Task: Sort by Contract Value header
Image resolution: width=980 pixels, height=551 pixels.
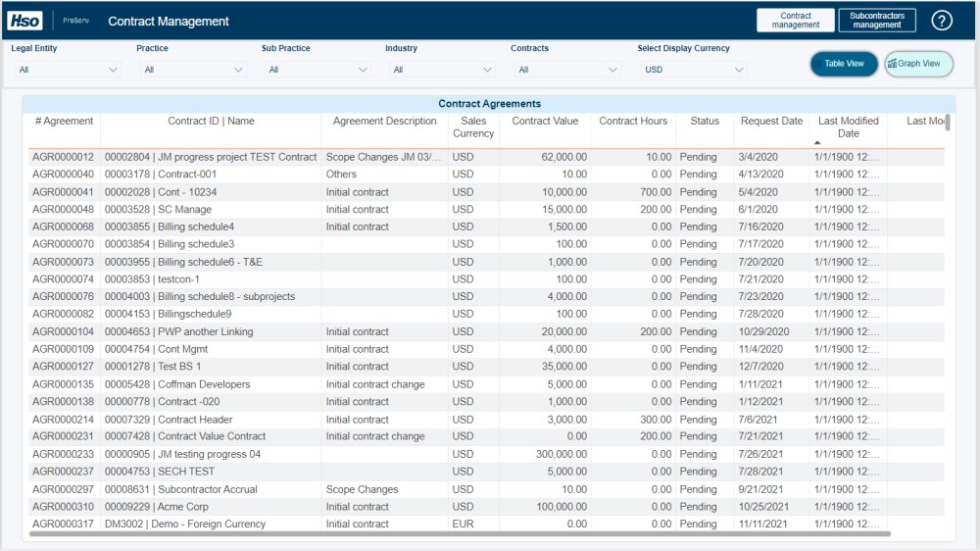Action: point(545,122)
